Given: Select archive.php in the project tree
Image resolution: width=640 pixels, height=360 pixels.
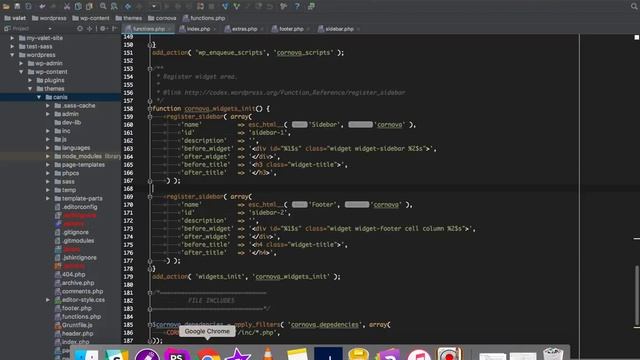Looking at the screenshot, I should pos(74,283).
